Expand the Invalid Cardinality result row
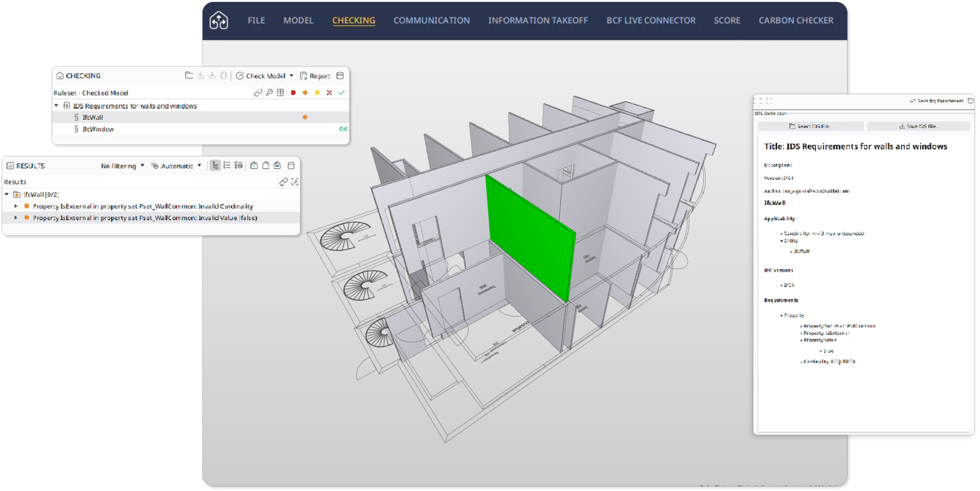 click(16, 206)
